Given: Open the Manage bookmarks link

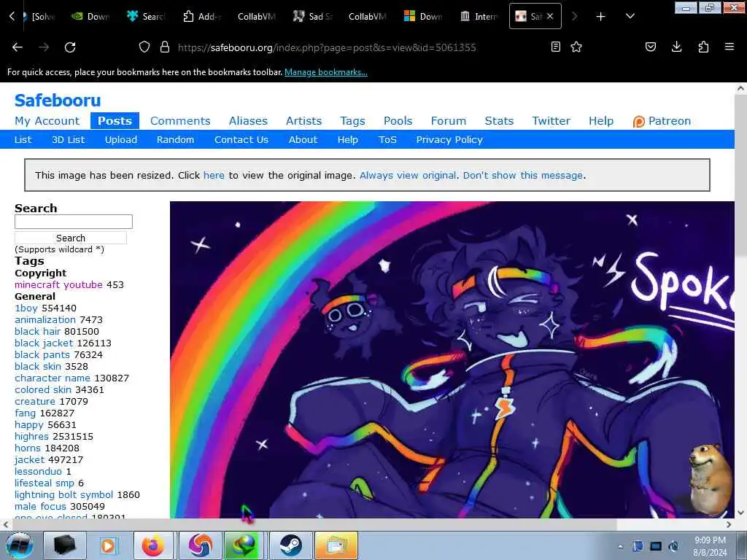Looking at the screenshot, I should click(326, 72).
